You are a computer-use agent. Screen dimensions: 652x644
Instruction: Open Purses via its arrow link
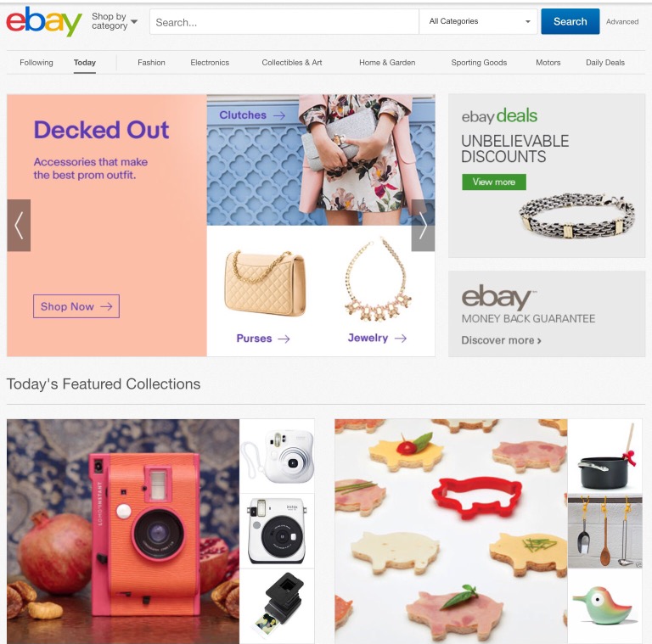263,339
